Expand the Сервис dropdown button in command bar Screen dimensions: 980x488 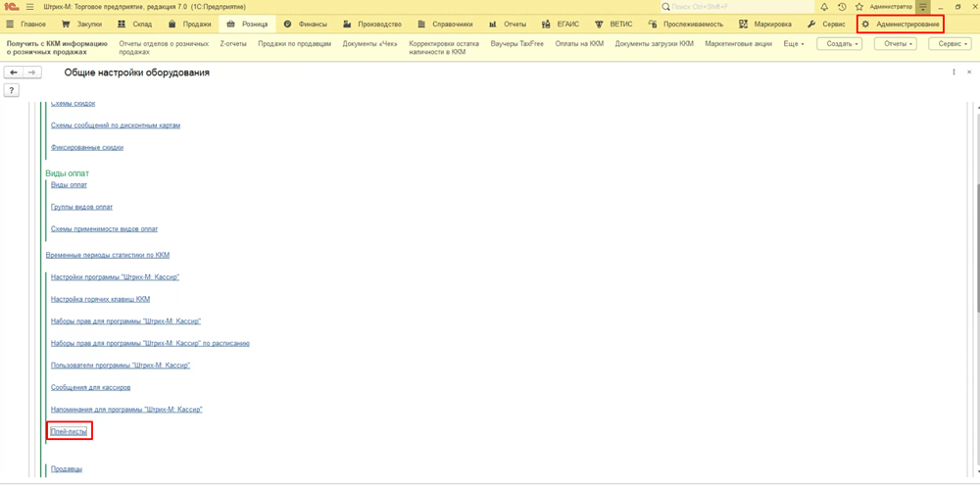click(x=952, y=44)
